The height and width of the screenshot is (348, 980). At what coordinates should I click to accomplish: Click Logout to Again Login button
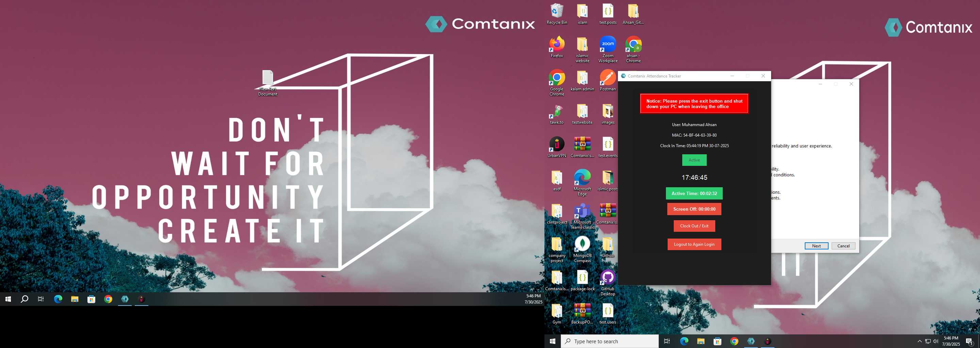tap(694, 244)
